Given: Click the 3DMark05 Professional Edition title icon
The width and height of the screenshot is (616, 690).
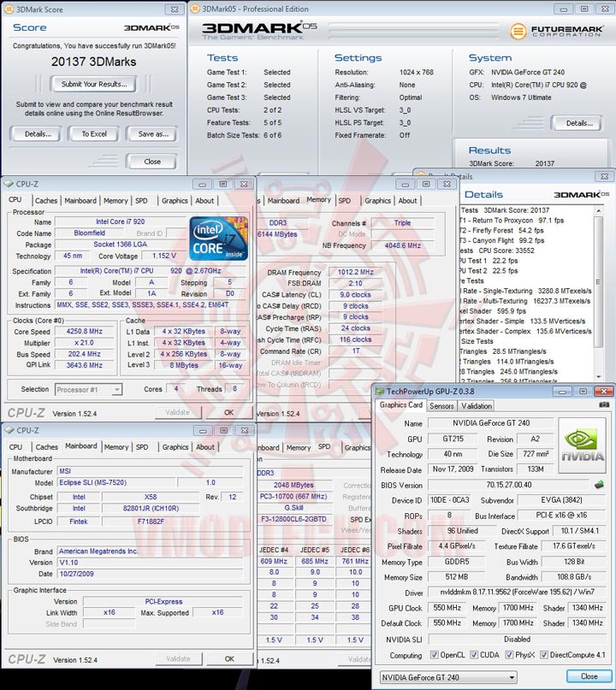Looking at the screenshot, I should 195,9.
